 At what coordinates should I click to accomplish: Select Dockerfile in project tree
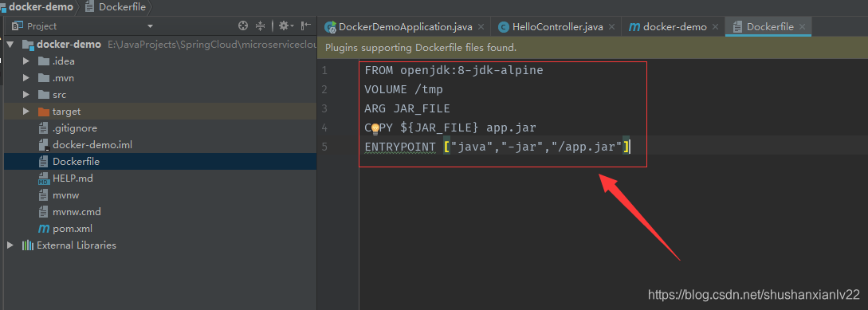point(76,162)
